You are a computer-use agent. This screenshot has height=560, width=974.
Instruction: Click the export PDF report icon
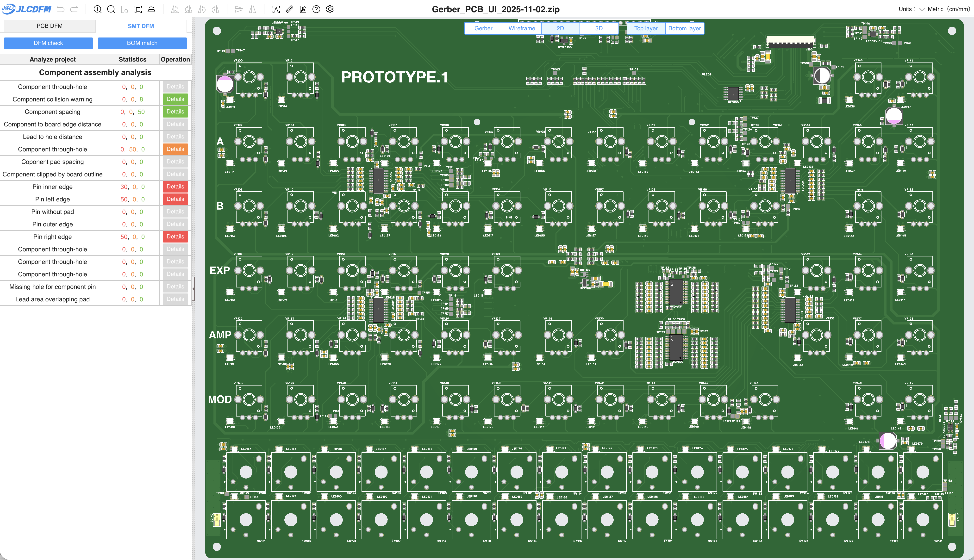(303, 9)
